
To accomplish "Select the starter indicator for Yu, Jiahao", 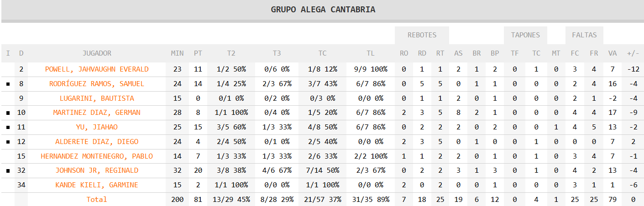I will pyautogui.click(x=8, y=128).
